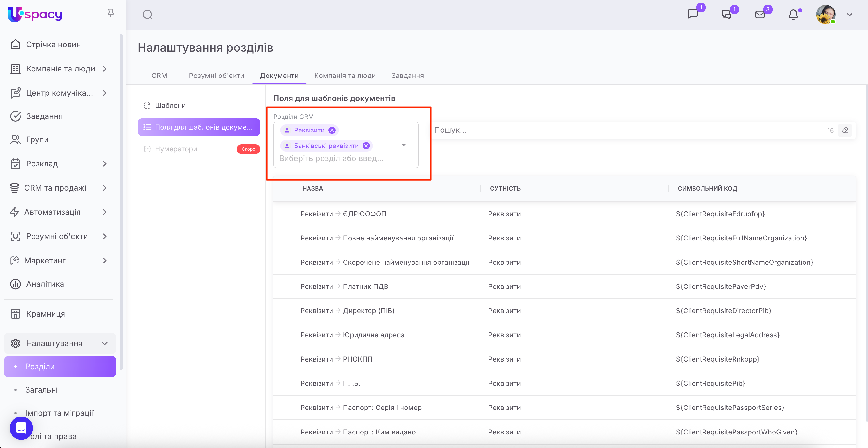Viewport: 868px width, 448px height.
Task: Clear filters with the eraser icon
Action: (x=845, y=130)
